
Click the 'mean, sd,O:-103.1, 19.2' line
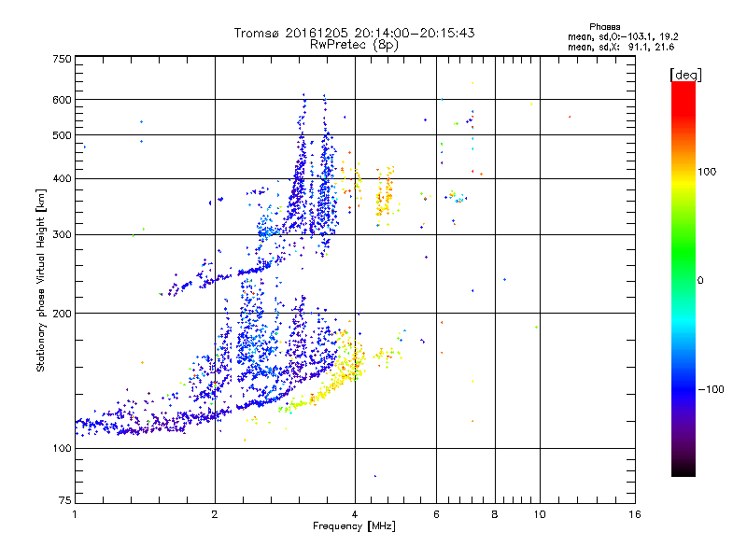(623, 36)
